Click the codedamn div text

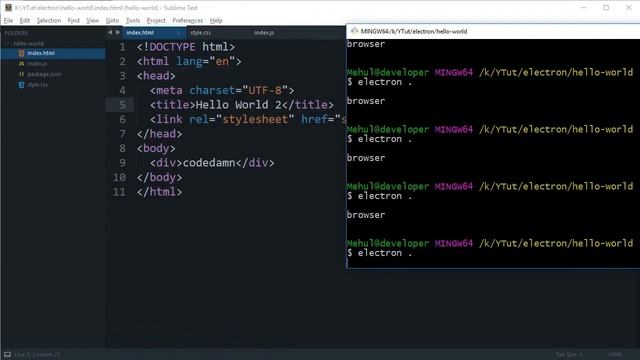(209, 163)
